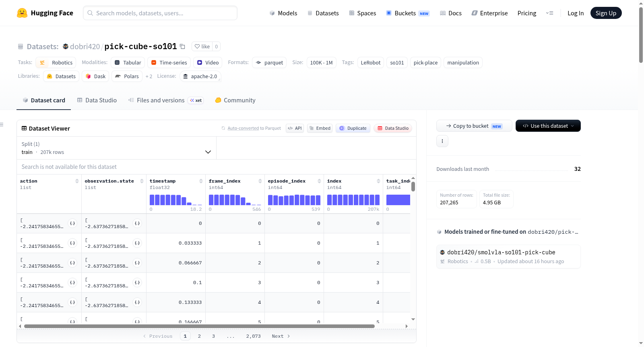Open the Files and versions tab
Screen dimensions: 644x347
[x=166, y=100]
